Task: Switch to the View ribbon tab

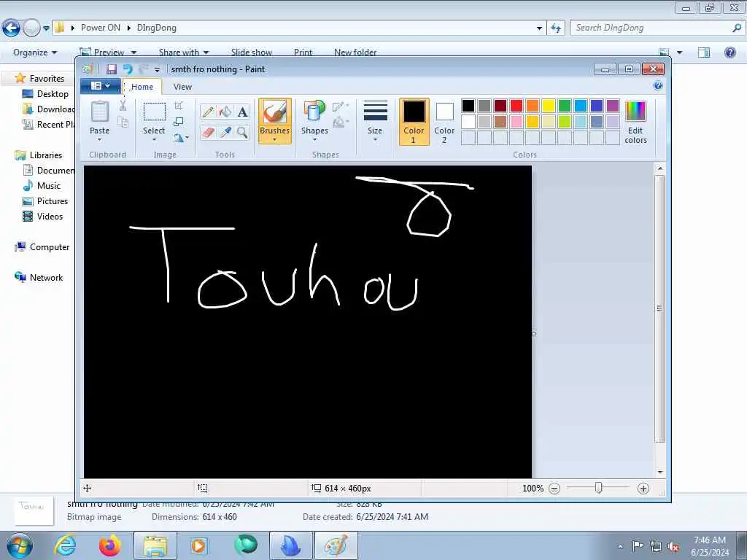Action: (x=182, y=87)
